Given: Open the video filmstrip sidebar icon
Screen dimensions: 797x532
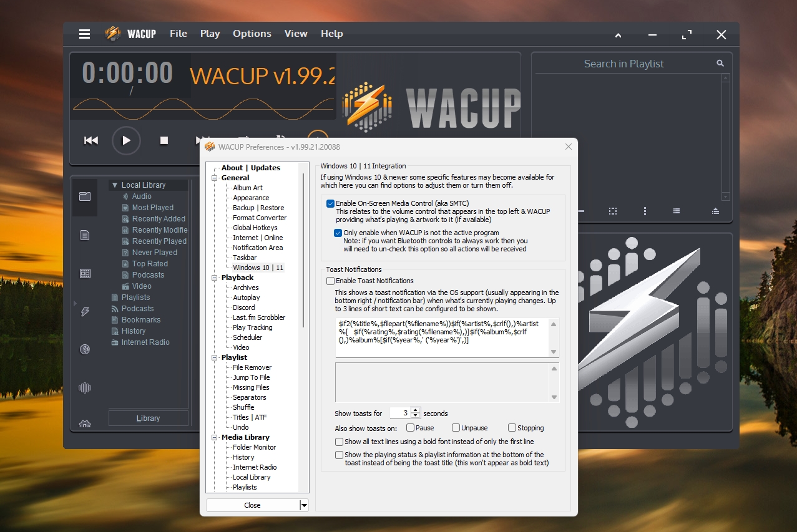Looking at the screenshot, I should click(x=85, y=273).
